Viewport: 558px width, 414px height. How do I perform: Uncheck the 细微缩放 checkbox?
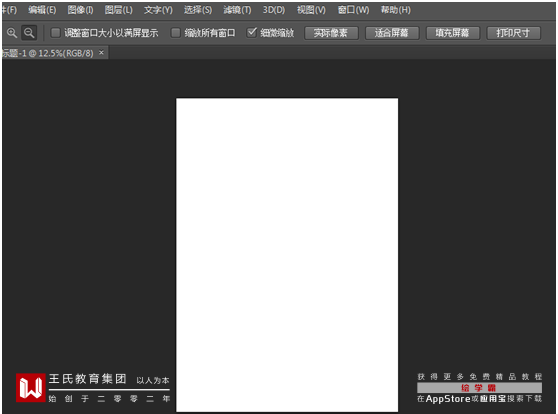click(252, 32)
